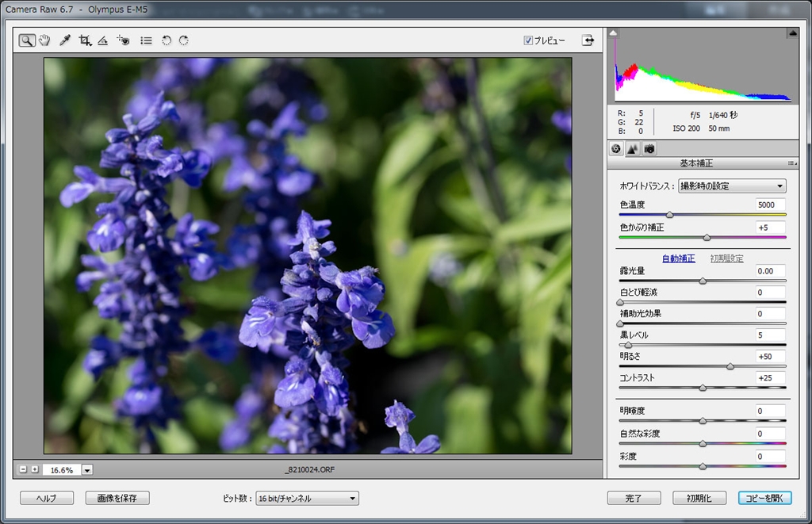
Task: Pick the White Balance eyedropper tool
Action: [65, 40]
